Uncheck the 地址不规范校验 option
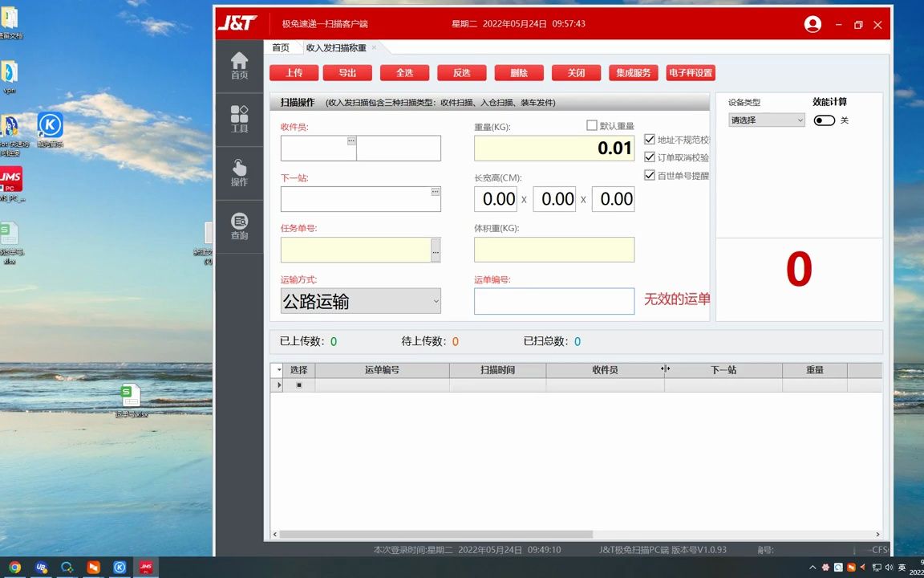924x578 pixels. pyautogui.click(x=650, y=138)
